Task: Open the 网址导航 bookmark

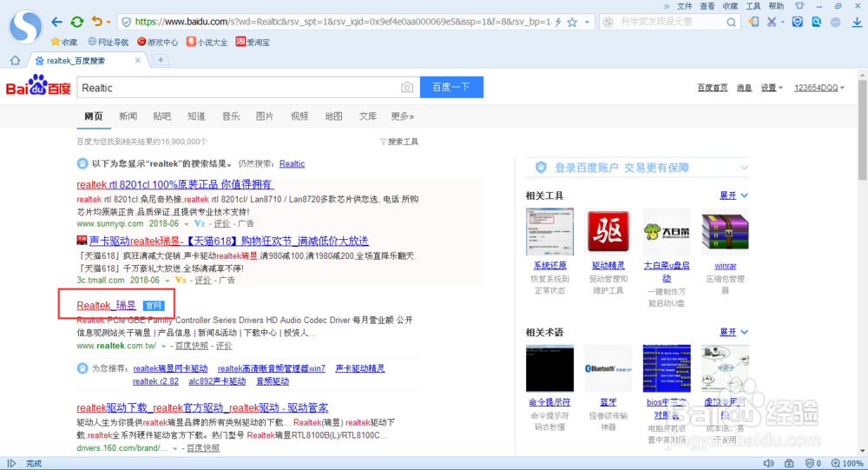Action: click(108, 42)
